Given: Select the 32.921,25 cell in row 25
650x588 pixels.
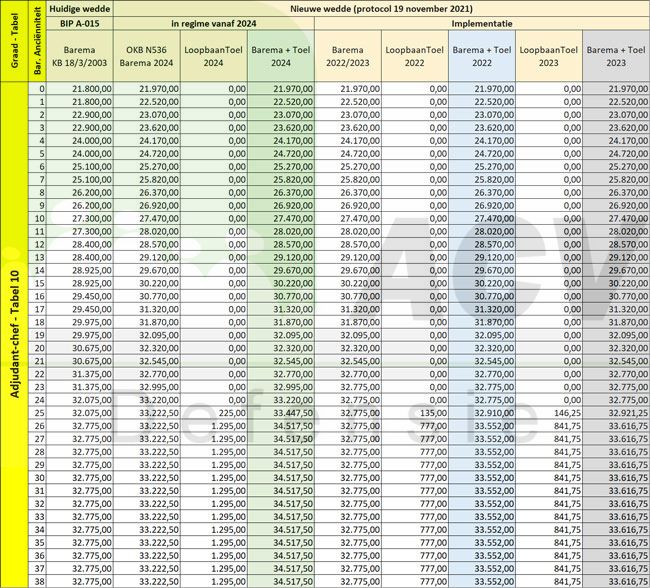Looking at the screenshot, I should (616, 413).
